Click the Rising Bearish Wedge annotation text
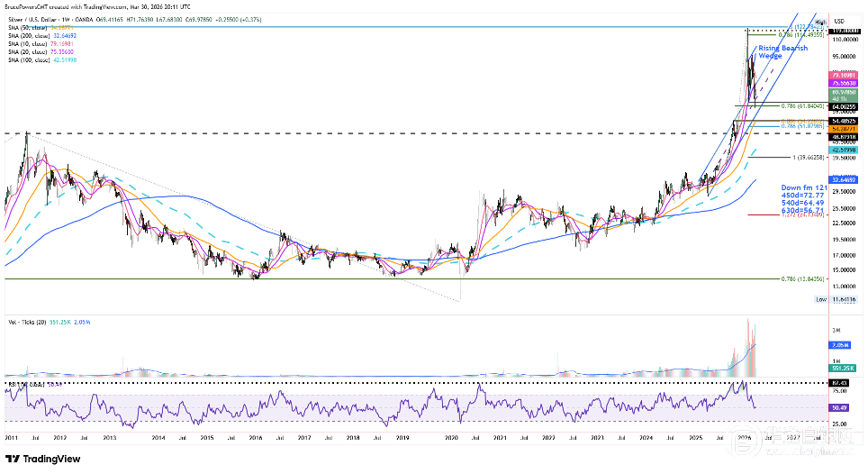 coord(782,51)
